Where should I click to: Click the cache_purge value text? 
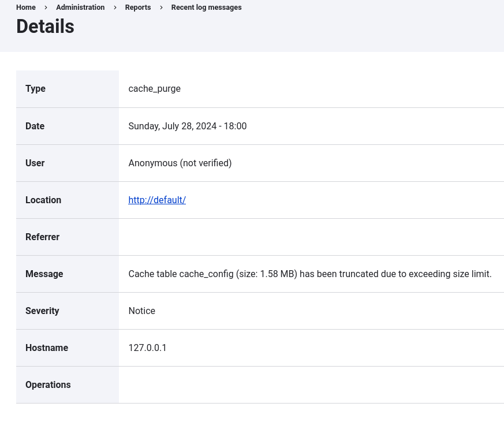(154, 89)
